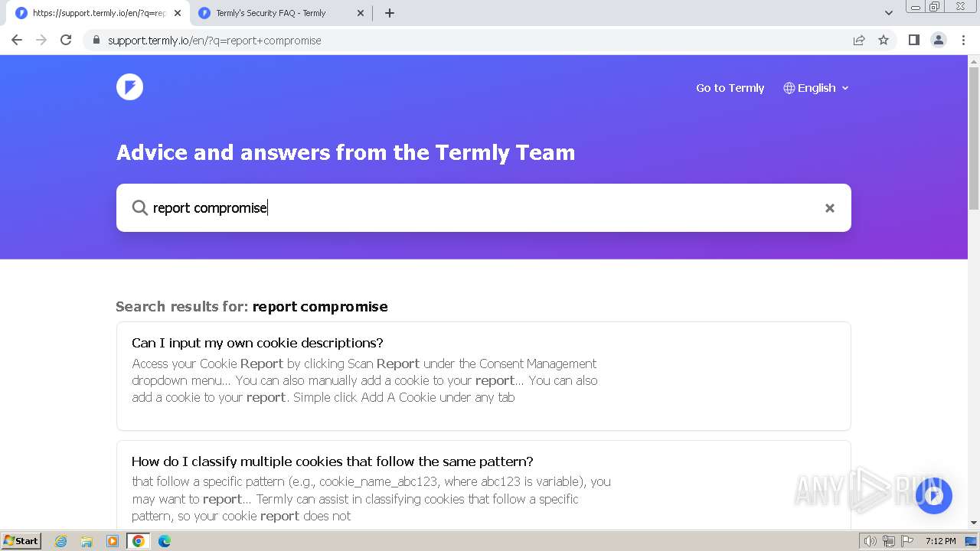Image resolution: width=980 pixels, height=551 pixels.
Task: Open a new browser tab
Action: coord(390,13)
